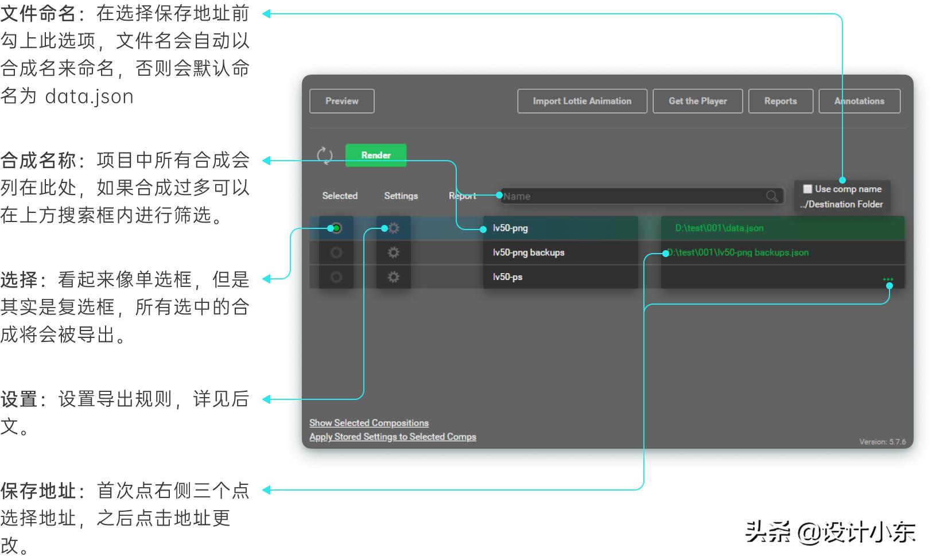Enable the Use comp name checkbox
932x560 pixels.
[807, 189]
